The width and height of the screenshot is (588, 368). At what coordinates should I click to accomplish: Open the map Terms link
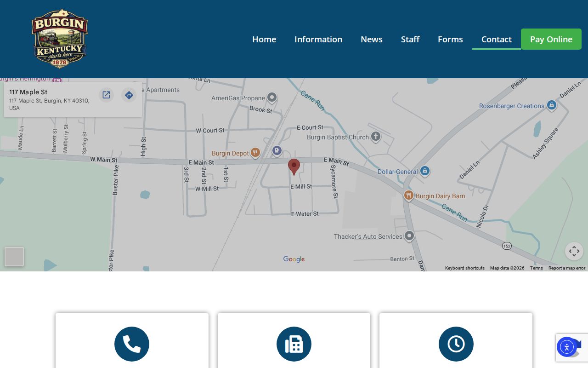[x=537, y=268]
